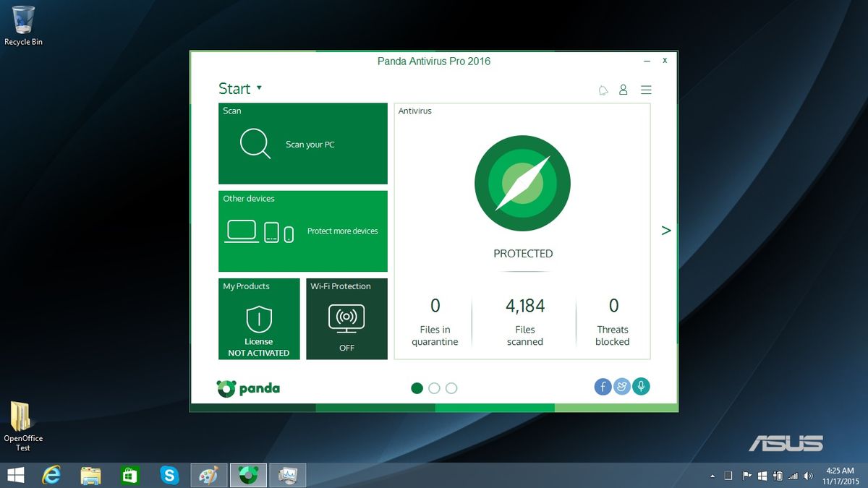Go to next page with right arrow
The width and height of the screenshot is (868, 488).
pos(666,231)
